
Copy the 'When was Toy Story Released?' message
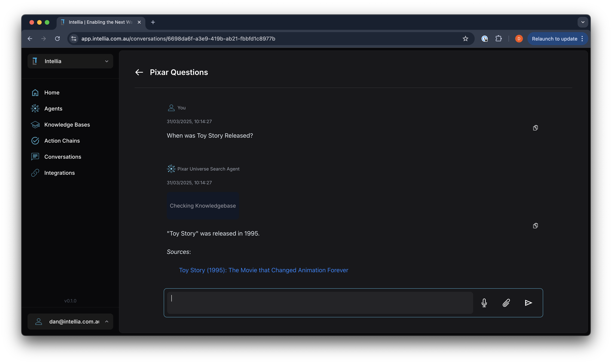535,128
